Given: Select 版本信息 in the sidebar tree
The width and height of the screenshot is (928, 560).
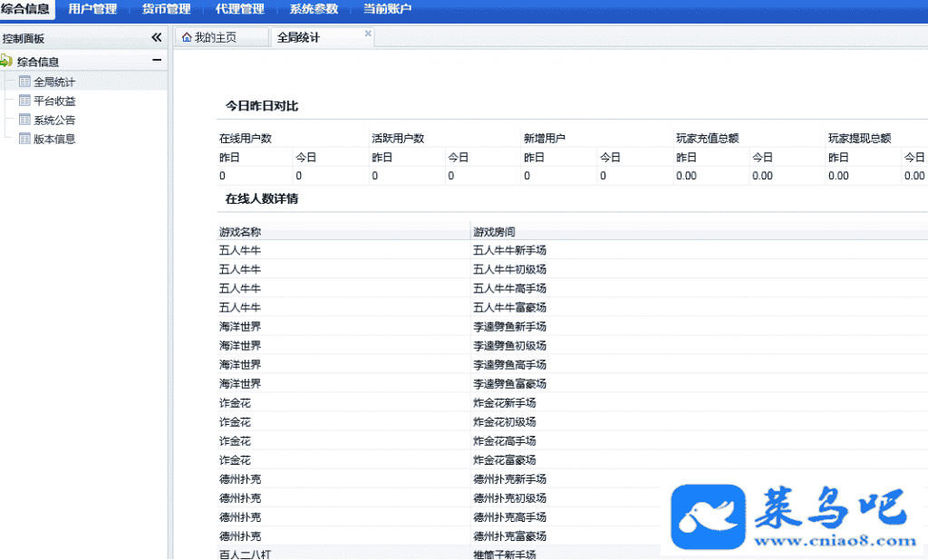Looking at the screenshot, I should click(x=54, y=139).
